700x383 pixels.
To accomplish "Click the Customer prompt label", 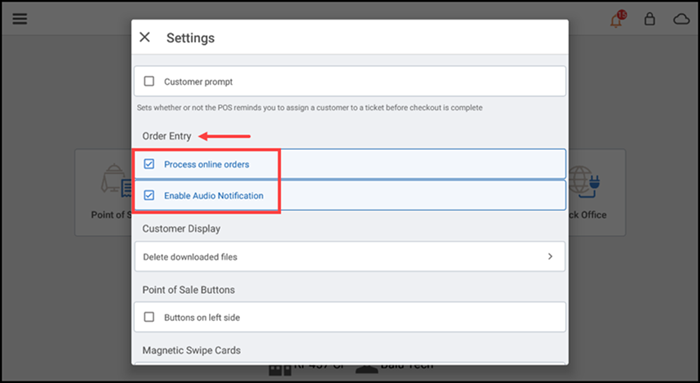I will 198,82.
